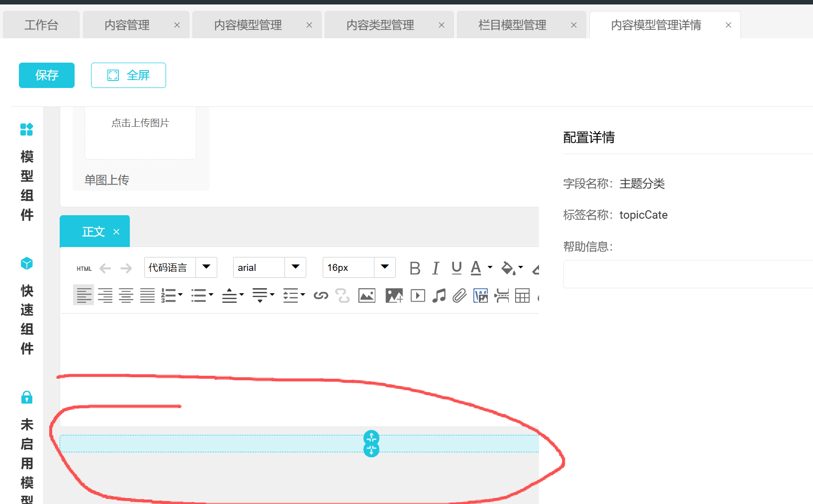Click the 保存 button
Viewport: 813px width, 504px height.
pos(47,75)
